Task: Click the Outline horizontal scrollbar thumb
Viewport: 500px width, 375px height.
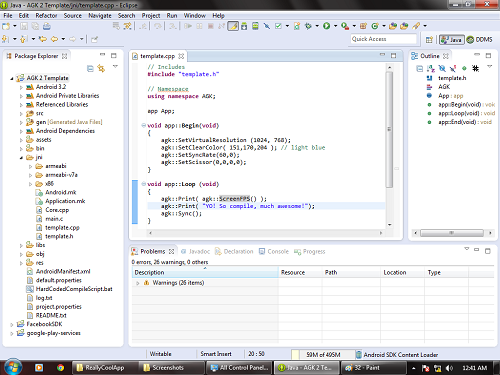Action: [x=452, y=233]
